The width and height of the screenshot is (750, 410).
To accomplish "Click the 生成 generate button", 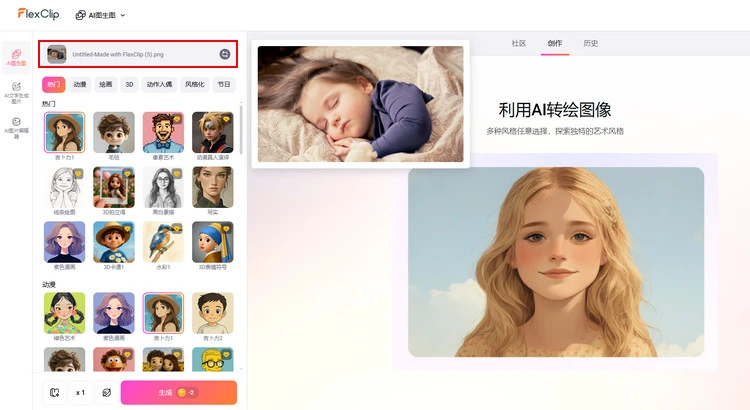I will pos(178,392).
